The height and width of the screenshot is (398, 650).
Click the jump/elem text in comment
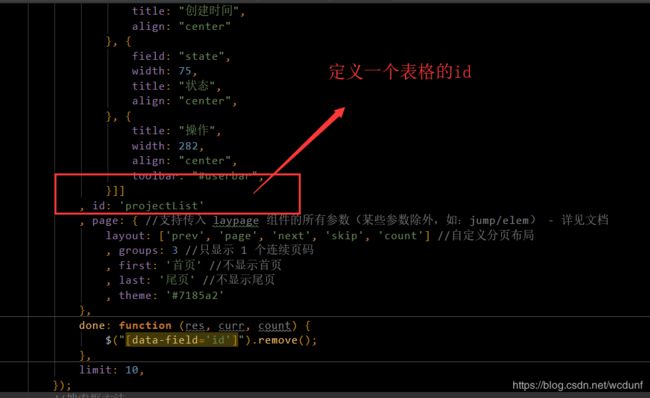coord(499,220)
